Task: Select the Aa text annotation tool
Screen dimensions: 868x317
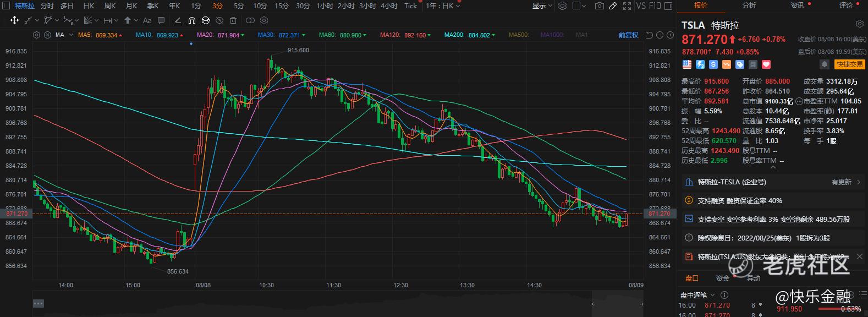Action: tap(147, 20)
